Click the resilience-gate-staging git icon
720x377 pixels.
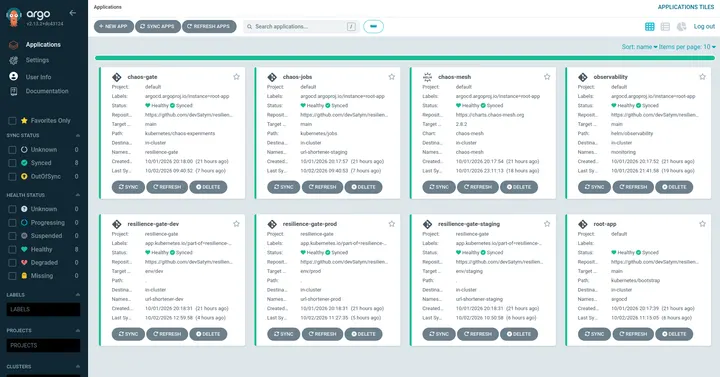[428, 224]
